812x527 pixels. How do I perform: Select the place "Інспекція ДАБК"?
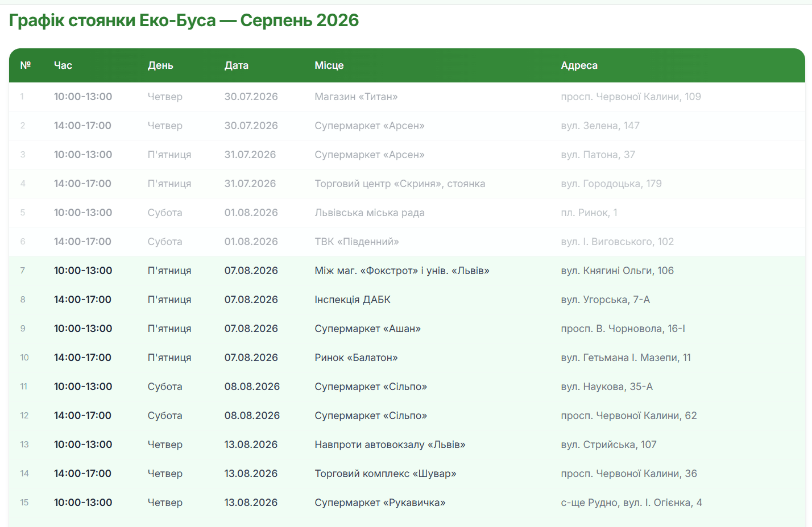[x=353, y=300]
